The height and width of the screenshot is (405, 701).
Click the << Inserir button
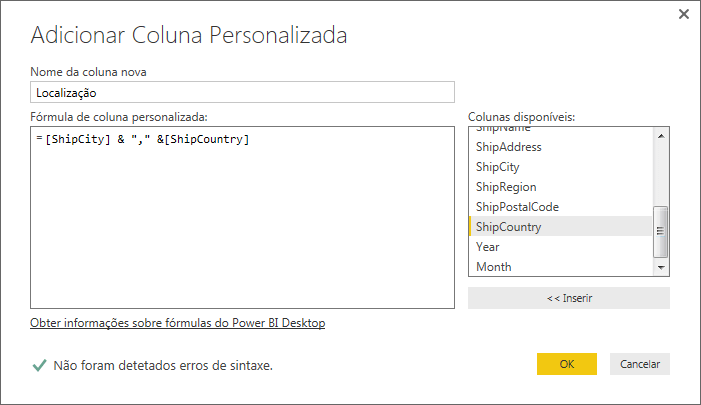[569, 298]
